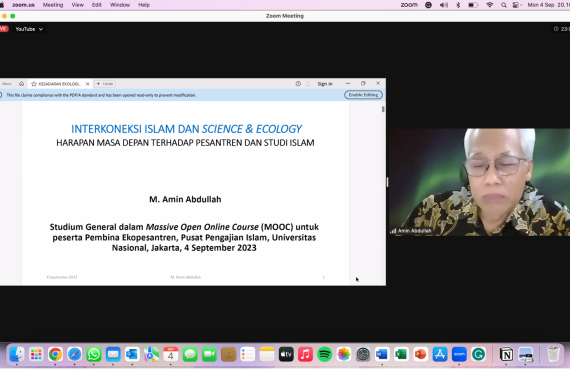The image size is (570, 370).
Task: Click the Enable Editing button
Action: point(363,95)
